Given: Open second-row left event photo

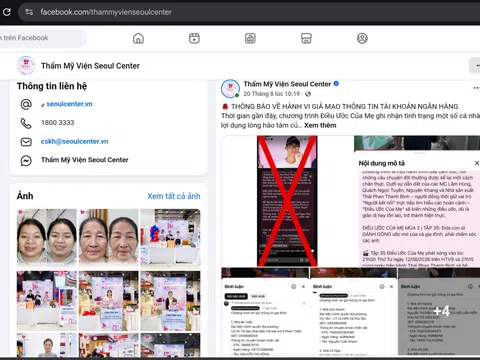Looking at the screenshot, I should [47, 301].
